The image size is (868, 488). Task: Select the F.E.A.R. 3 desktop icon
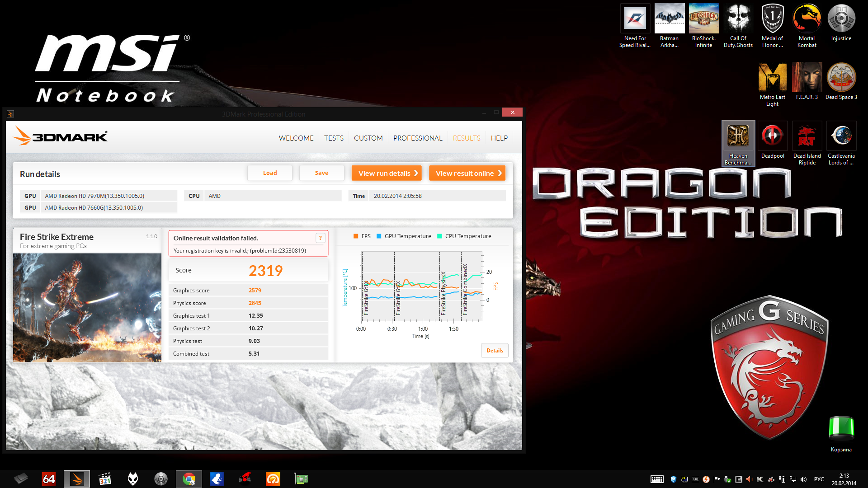pyautogui.click(x=807, y=82)
